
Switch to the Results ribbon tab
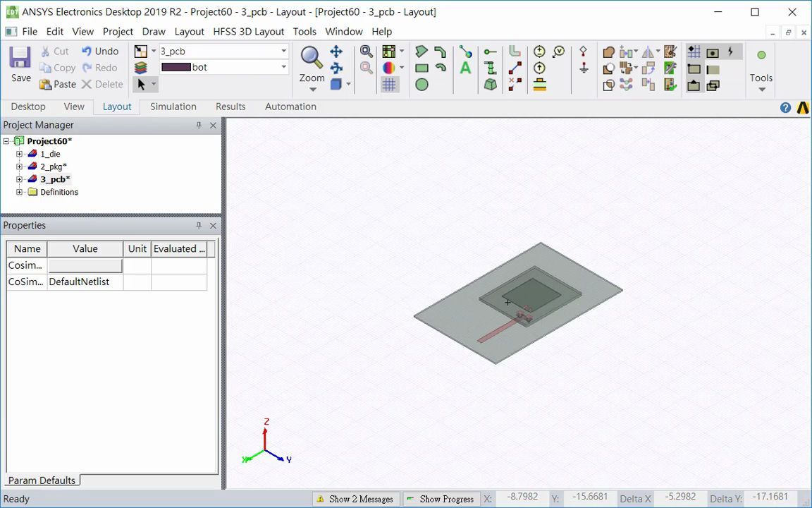(230, 107)
